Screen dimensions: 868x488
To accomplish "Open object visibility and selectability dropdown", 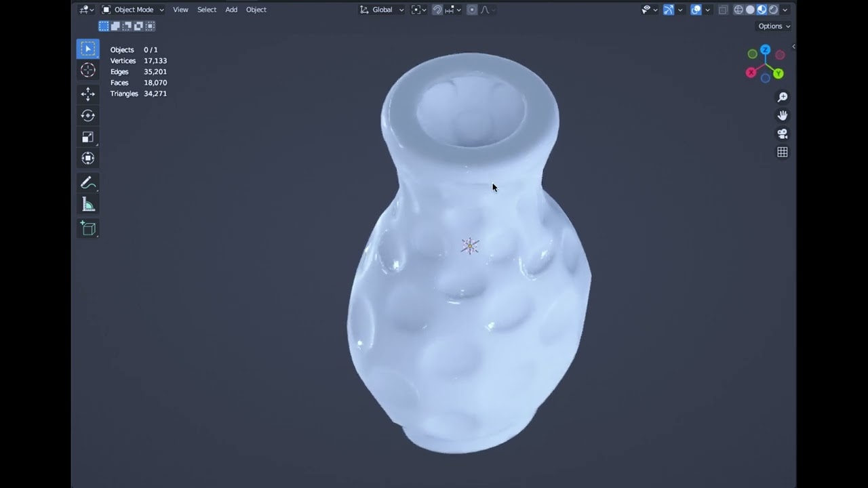I will (650, 9).
